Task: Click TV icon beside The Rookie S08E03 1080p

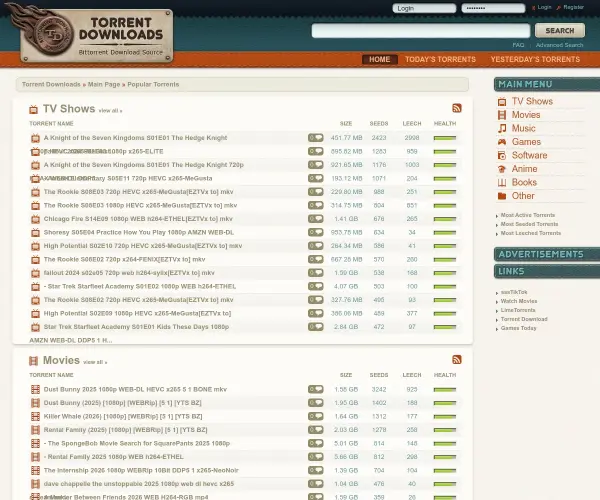Action: (35, 206)
